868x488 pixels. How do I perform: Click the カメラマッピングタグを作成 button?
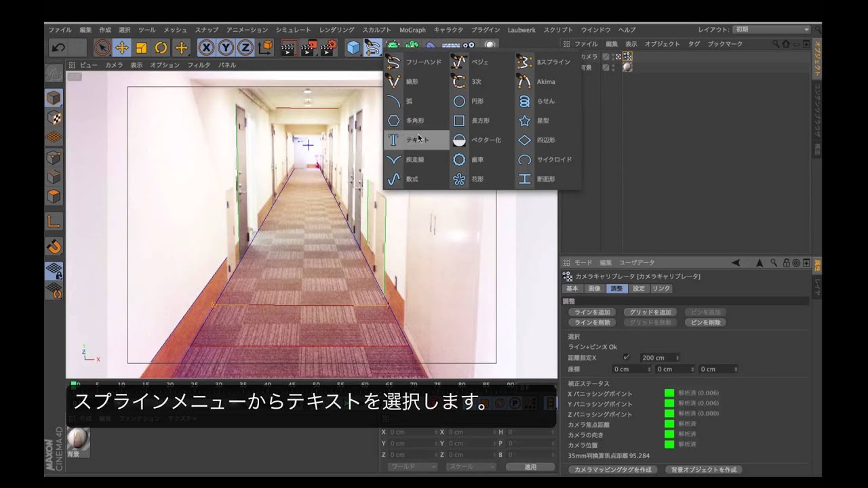612,469
